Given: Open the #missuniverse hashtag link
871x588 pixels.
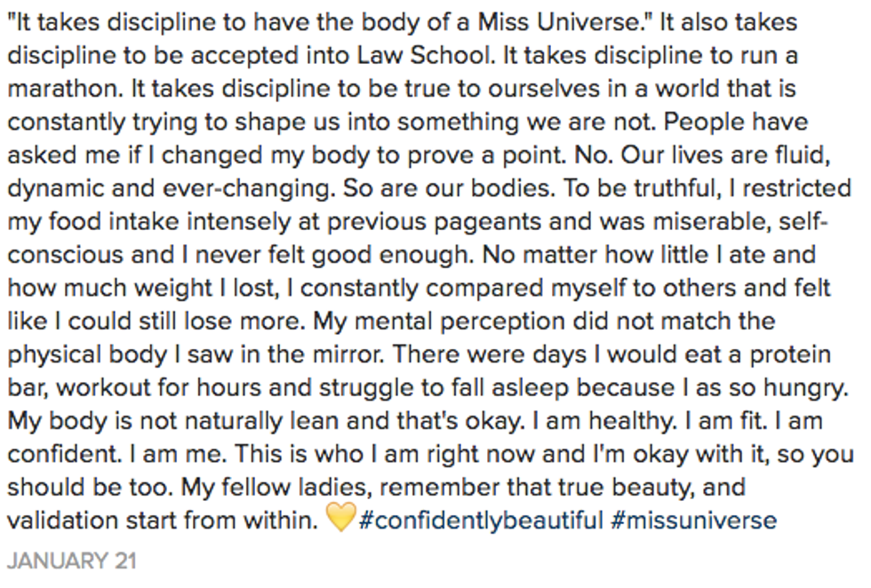Looking at the screenshot, I should pyautogui.click(x=693, y=520).
